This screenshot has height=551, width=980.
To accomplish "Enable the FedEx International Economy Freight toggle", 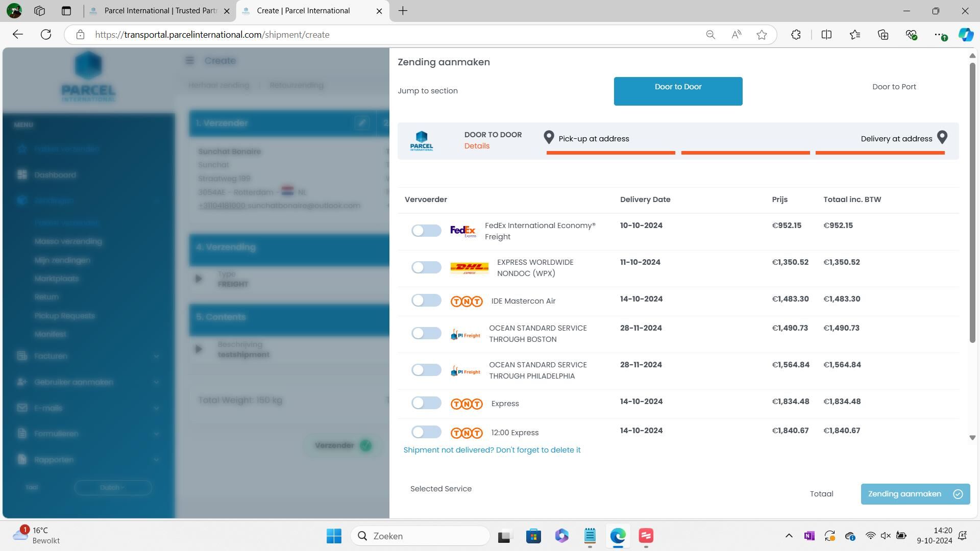I will (426, 231).
